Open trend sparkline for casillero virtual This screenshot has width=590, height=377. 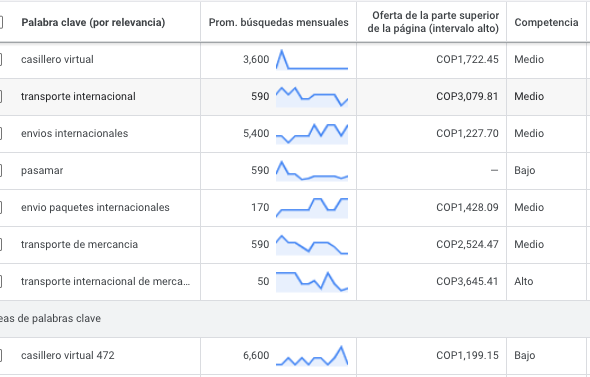[312, 59]
